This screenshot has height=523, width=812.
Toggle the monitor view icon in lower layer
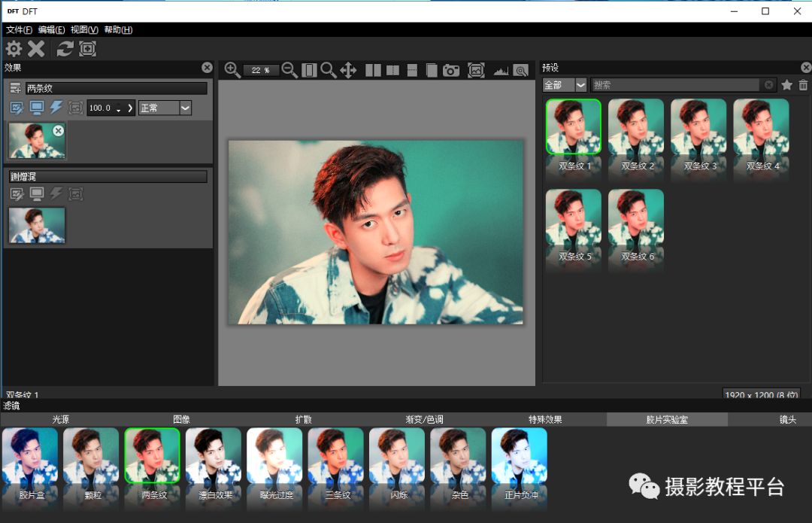pyautogui.click(x=37, y=194)
